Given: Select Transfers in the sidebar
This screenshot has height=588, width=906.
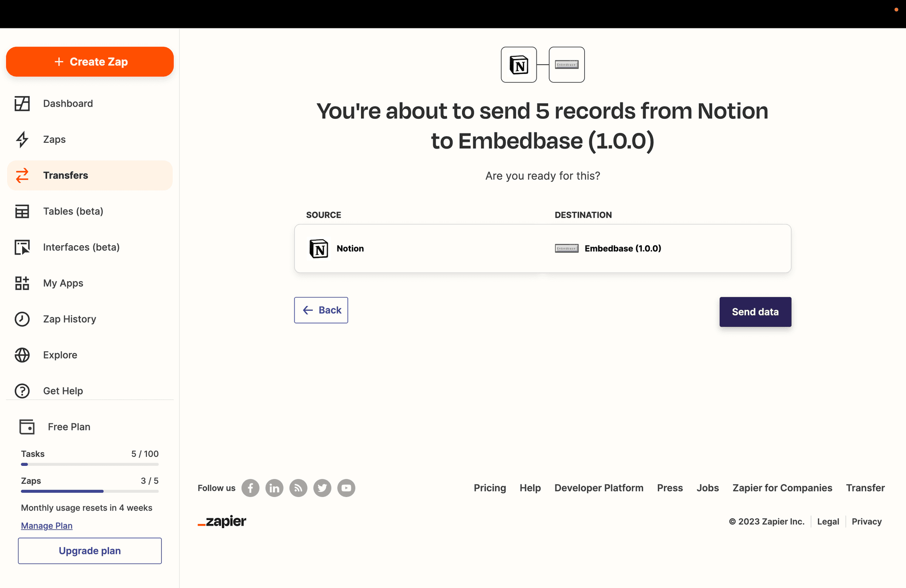Looking at the screenshot, I should 90,175.
